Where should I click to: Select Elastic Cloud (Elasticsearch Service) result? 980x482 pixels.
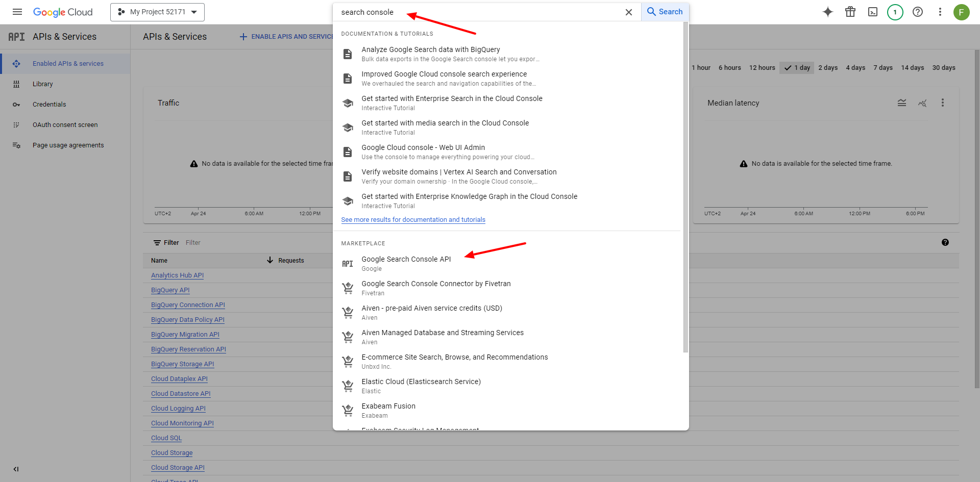[x=508, y=386]
